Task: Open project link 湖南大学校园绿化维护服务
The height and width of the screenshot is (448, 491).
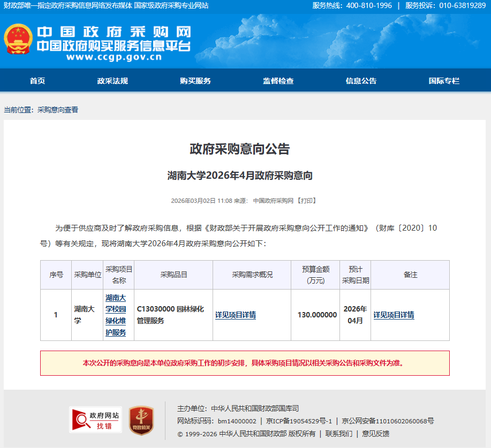Action: coord(116,315)
